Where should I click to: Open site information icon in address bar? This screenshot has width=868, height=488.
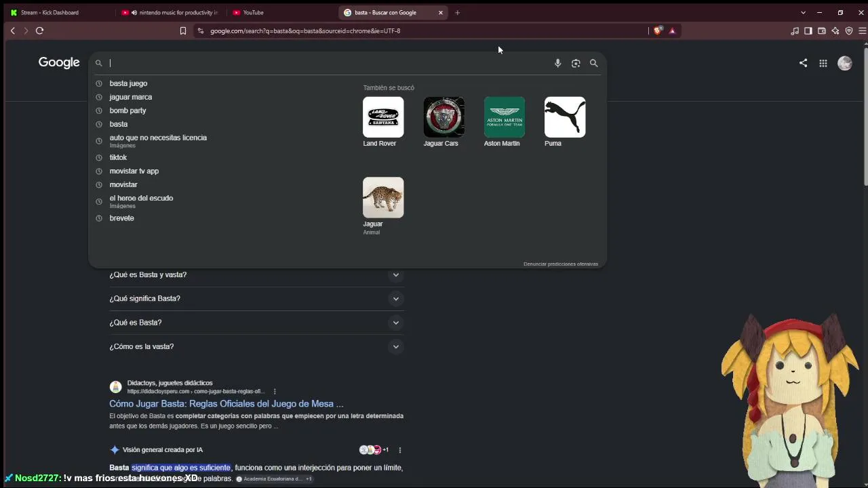tap(200, 30)
